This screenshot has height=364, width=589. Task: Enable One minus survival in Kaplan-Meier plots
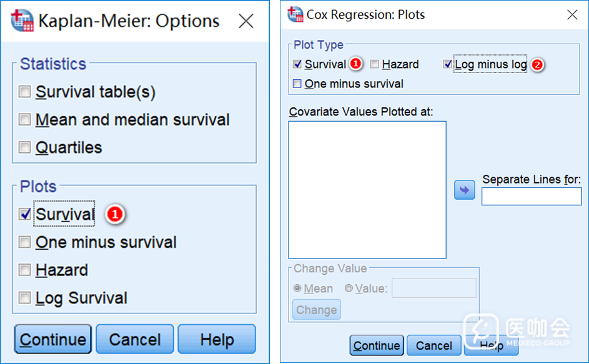25,242
